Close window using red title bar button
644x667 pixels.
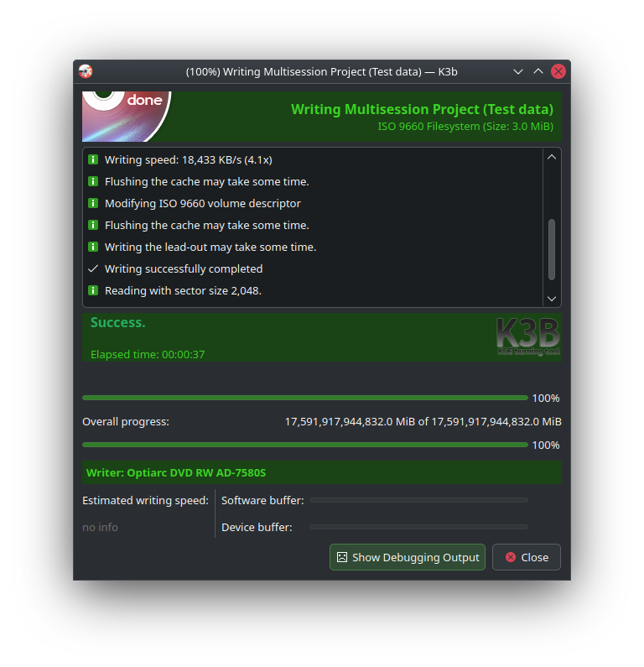coord(558,71)
